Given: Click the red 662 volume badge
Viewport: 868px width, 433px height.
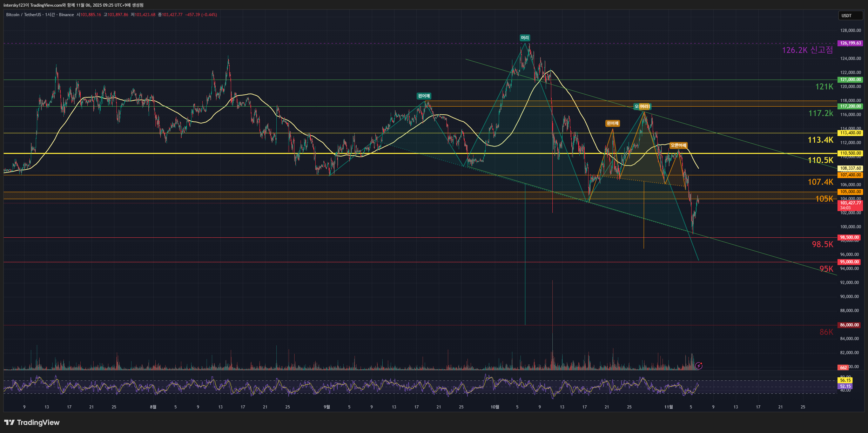Looking at the screenshot, I should (x=843, y=367).
